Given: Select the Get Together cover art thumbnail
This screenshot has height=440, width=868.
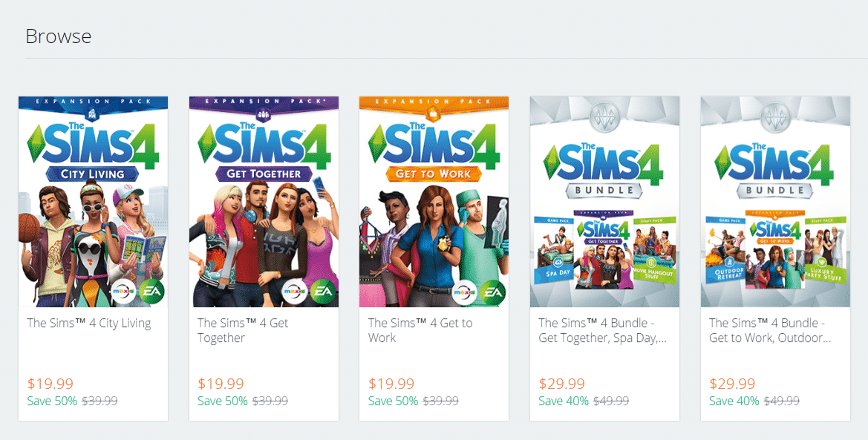Looking at the screenshot, I should click(264, 200).
